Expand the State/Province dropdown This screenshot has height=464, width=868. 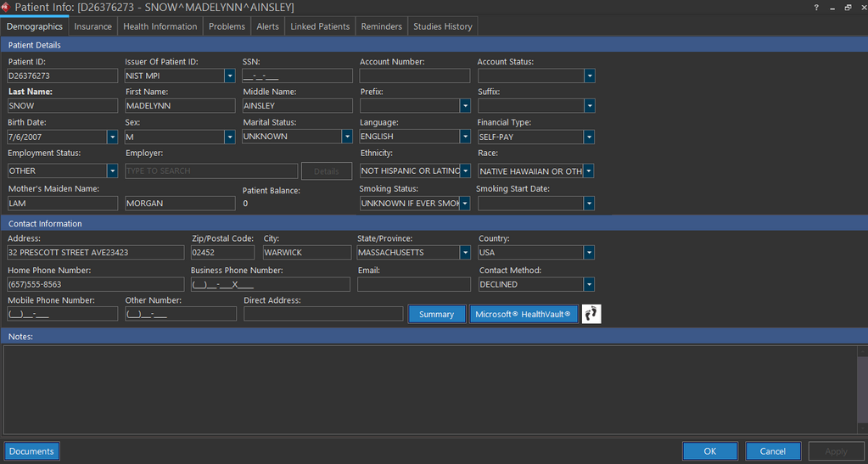[x=465, y=253]
